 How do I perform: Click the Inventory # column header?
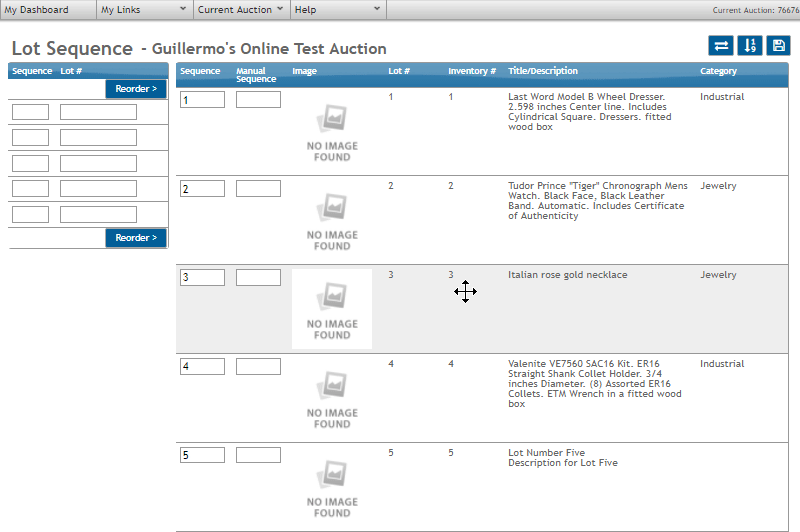[472, 71]
